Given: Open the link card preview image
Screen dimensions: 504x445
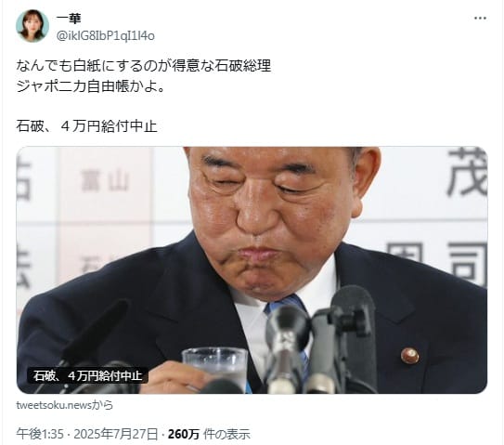Looking at the screenshot, I should [x=252, y=270].
